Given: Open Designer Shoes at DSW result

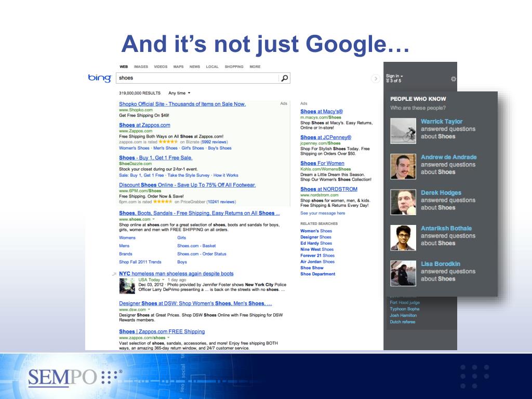Looking at the screenshot, I should point(195,303).
